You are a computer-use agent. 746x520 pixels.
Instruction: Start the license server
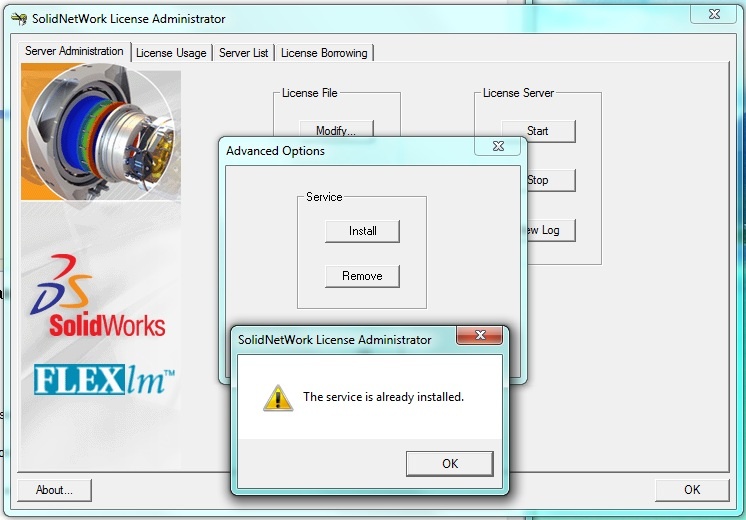tap(538, 131)
